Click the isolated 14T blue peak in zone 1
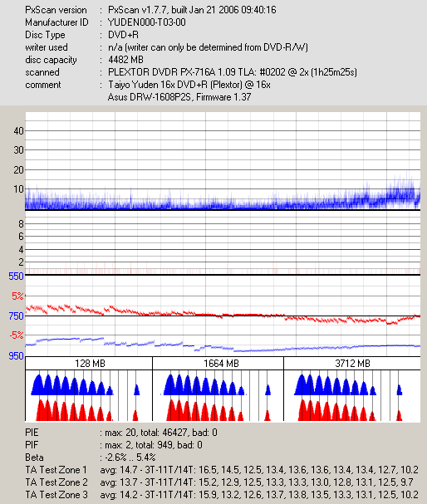The width and height of the screenshot is (427, 504). tap(136, 389)
